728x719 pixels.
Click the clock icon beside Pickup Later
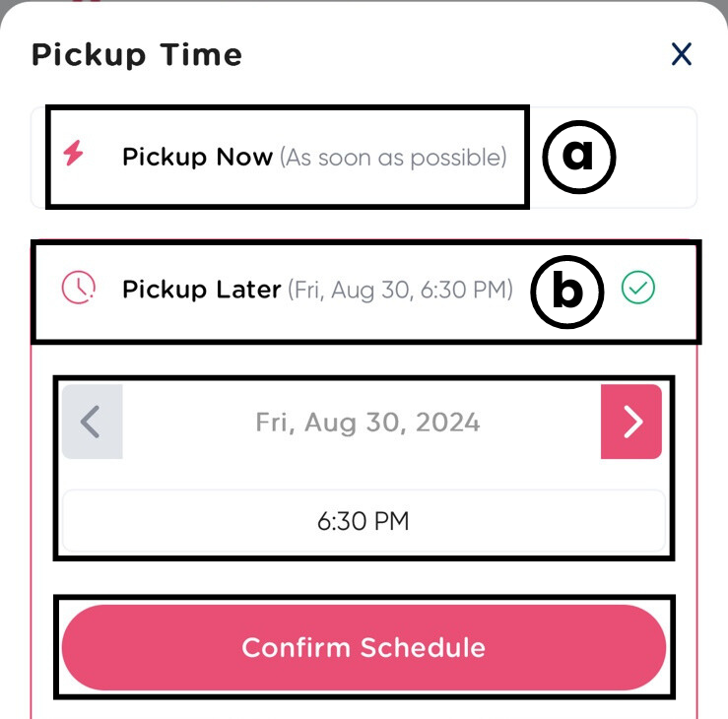[x=79, y=289]
